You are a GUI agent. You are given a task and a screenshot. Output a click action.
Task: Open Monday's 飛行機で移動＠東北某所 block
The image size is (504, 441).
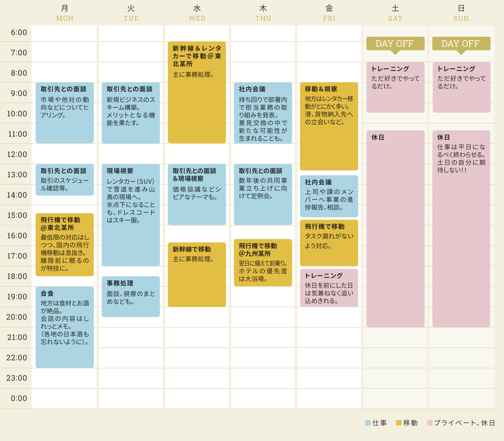65,244
